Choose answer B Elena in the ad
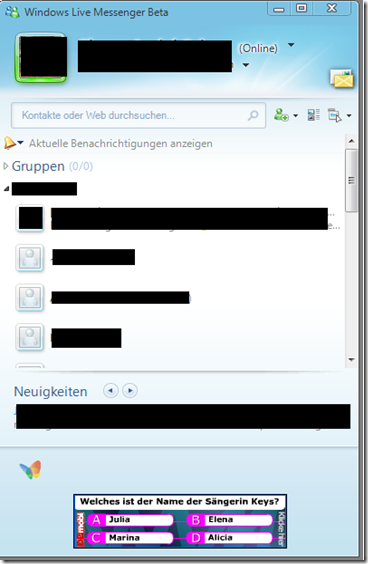The height and width of the screenshot is (564, 368). 230,520
